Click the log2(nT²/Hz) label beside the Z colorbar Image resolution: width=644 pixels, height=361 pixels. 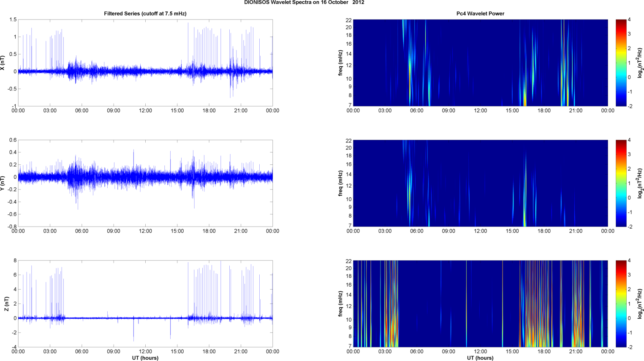tap(640, 304)
